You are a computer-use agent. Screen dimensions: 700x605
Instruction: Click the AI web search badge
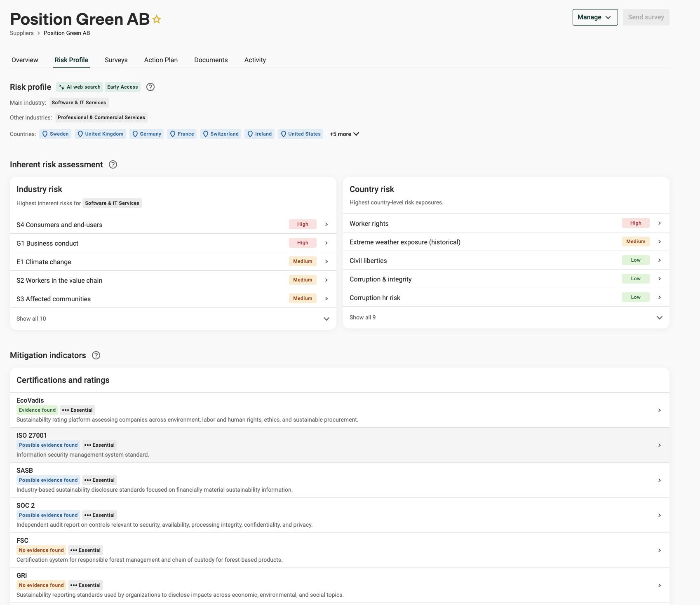coord(80,87)
